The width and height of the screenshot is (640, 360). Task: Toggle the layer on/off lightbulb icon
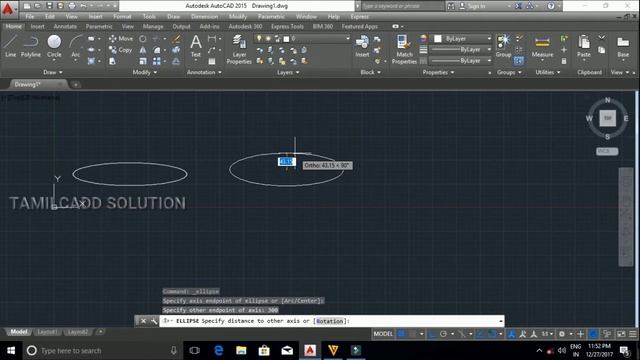click(259, 38)
